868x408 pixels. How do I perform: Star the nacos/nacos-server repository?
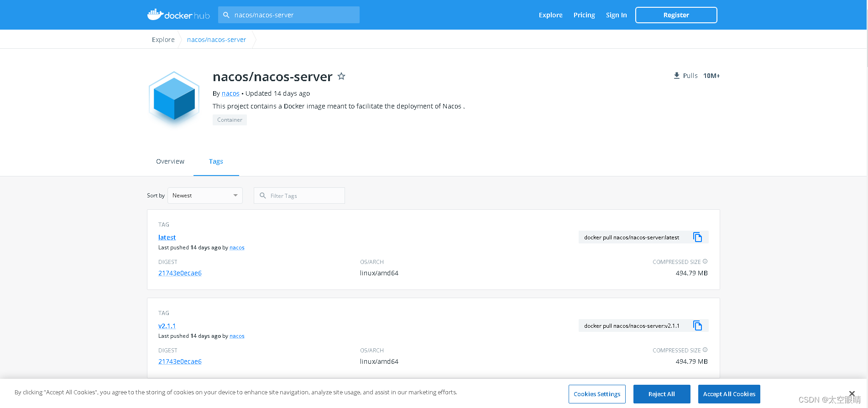[x=341, y=76]
